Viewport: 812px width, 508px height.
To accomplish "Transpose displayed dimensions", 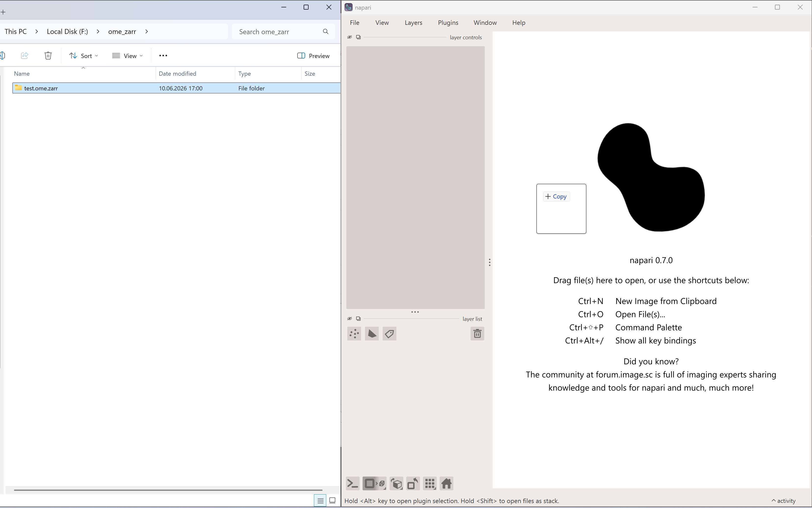I will point(413,483).
